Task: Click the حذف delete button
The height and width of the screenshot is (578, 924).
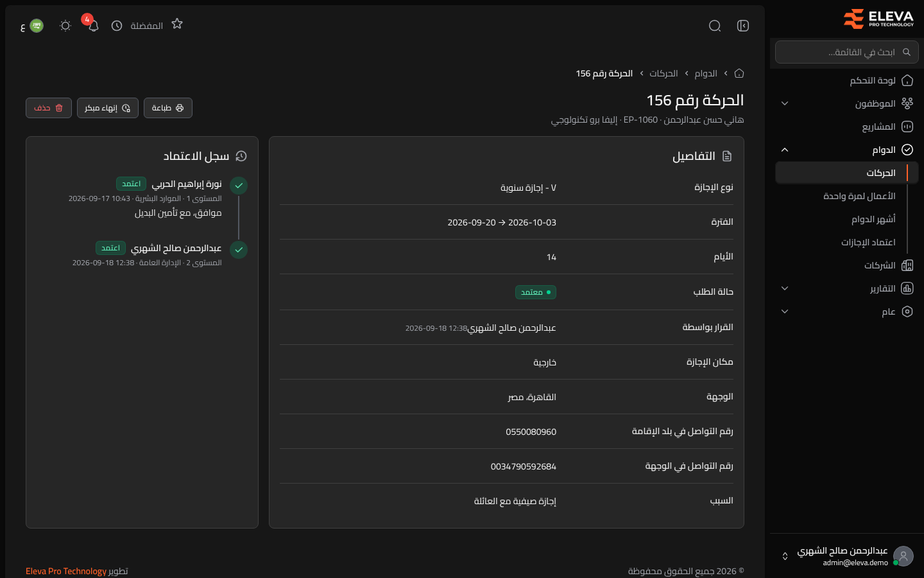Action: [x=49, y=108]
